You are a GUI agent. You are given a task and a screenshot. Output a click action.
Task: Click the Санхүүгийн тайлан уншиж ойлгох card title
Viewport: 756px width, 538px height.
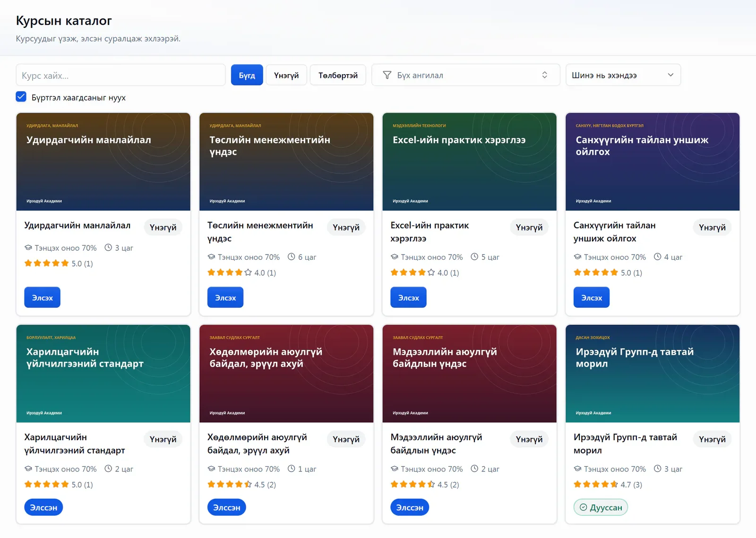point(615,232)
